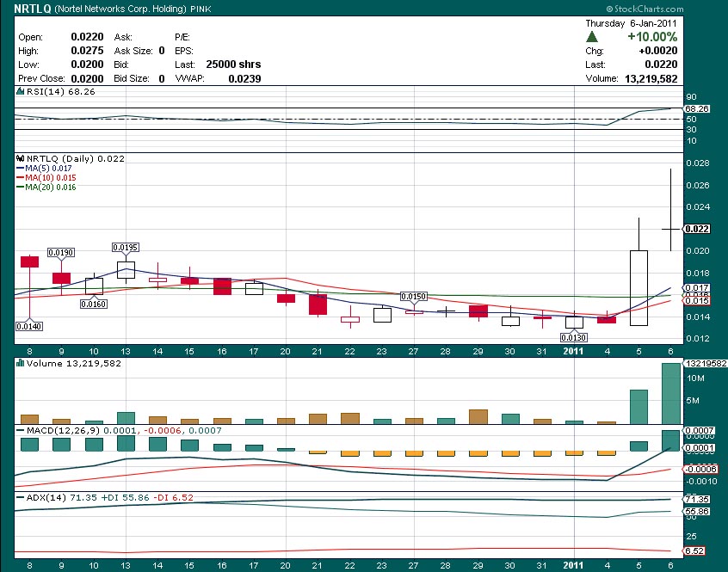Click the MACD line legend icon

19,429
